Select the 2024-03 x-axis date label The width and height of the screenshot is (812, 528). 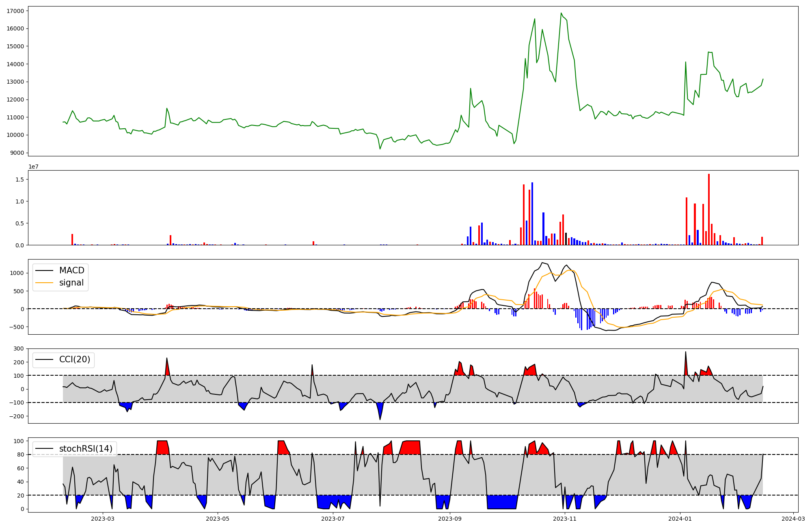pos(793,518)
